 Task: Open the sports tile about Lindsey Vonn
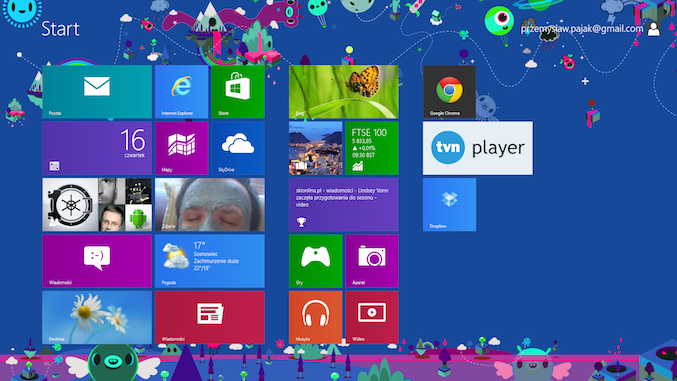click(x=344, y=205)
